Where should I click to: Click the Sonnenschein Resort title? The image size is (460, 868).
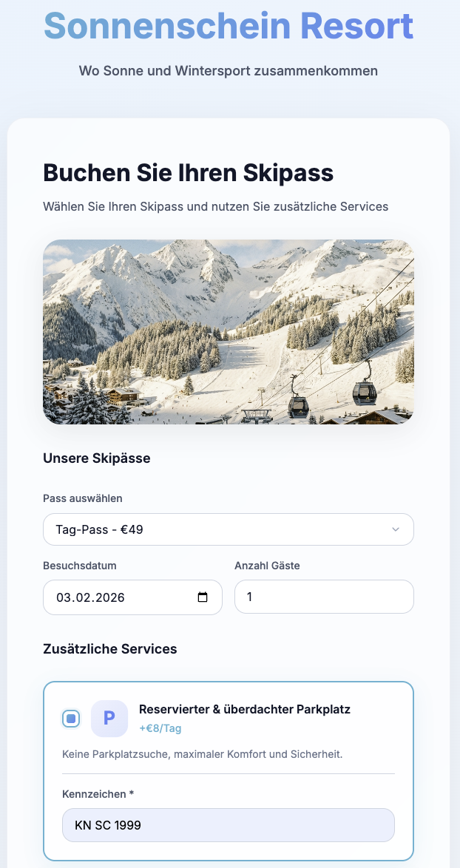click(229, 25)
